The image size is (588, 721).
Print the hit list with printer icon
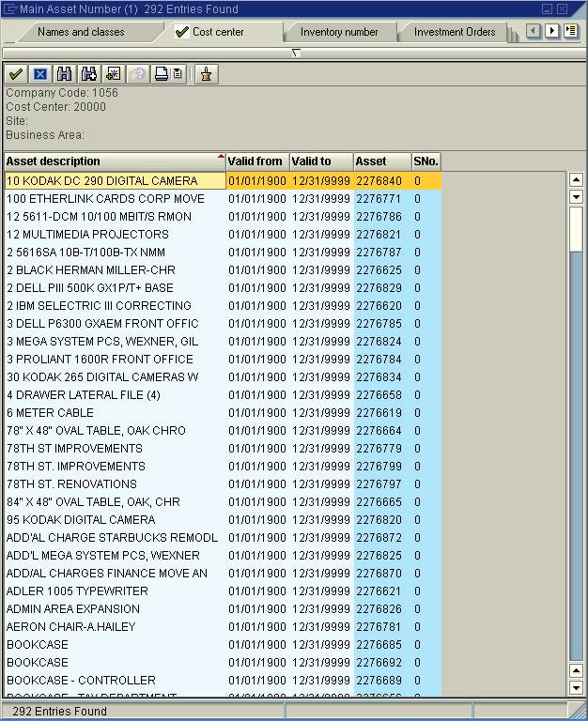click(162, 74)
